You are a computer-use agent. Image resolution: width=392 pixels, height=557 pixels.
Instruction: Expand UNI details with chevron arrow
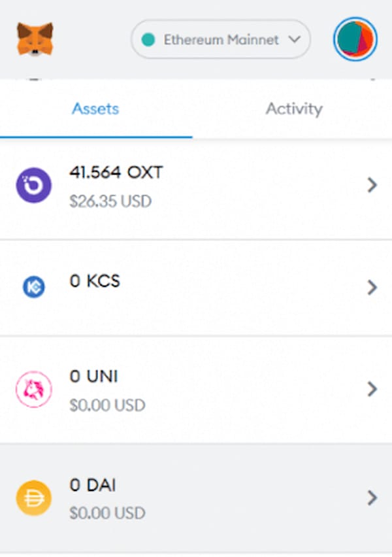click(372, 390)
